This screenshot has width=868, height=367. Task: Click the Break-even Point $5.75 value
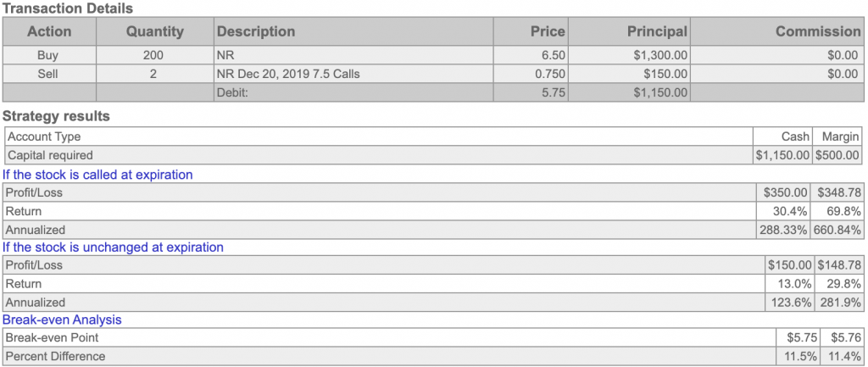tap(802, 337)
